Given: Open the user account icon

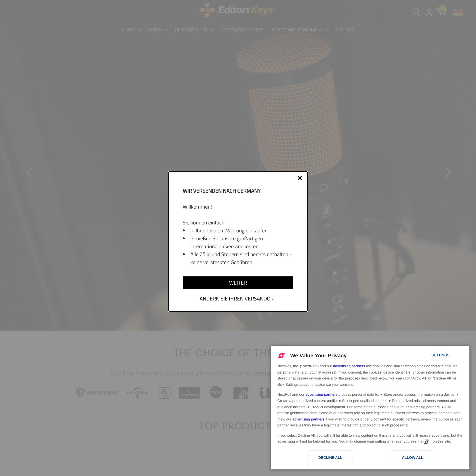Looking at the screenshot, I should [x=429, y=12].
